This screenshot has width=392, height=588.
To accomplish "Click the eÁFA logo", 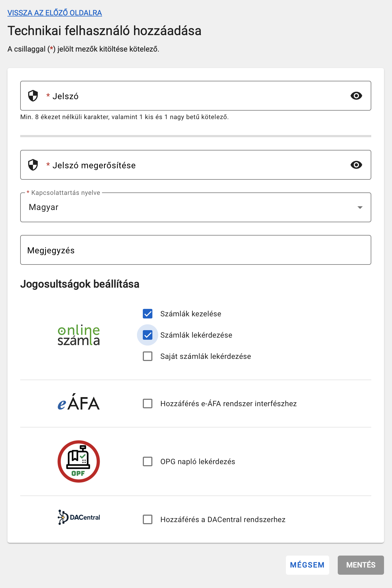I will 79,402.
